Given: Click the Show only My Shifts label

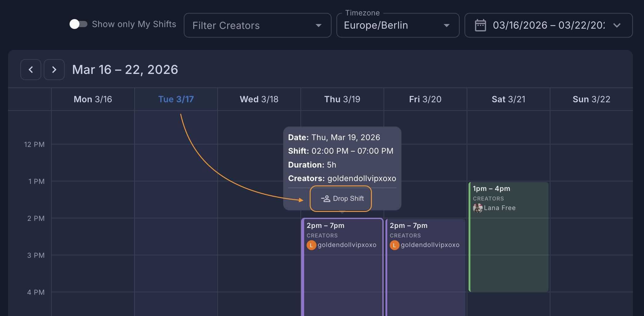Looking at the screenshot, I should [x=134, y=24].
